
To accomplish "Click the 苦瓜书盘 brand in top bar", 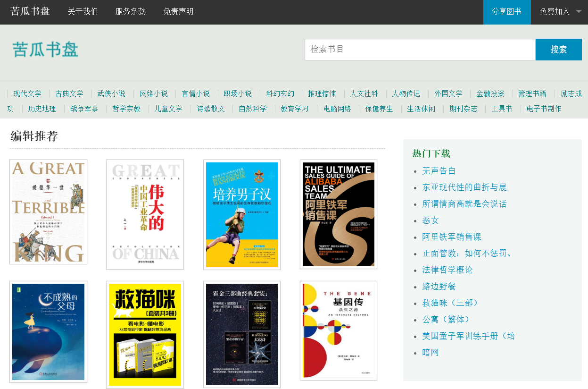I will click(x=30, y=11).
